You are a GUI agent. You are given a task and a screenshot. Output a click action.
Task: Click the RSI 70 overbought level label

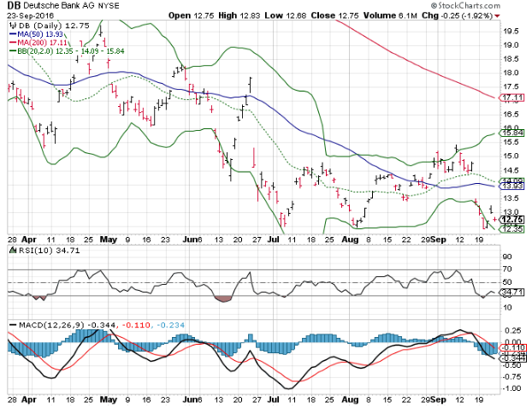pos(507,269)
